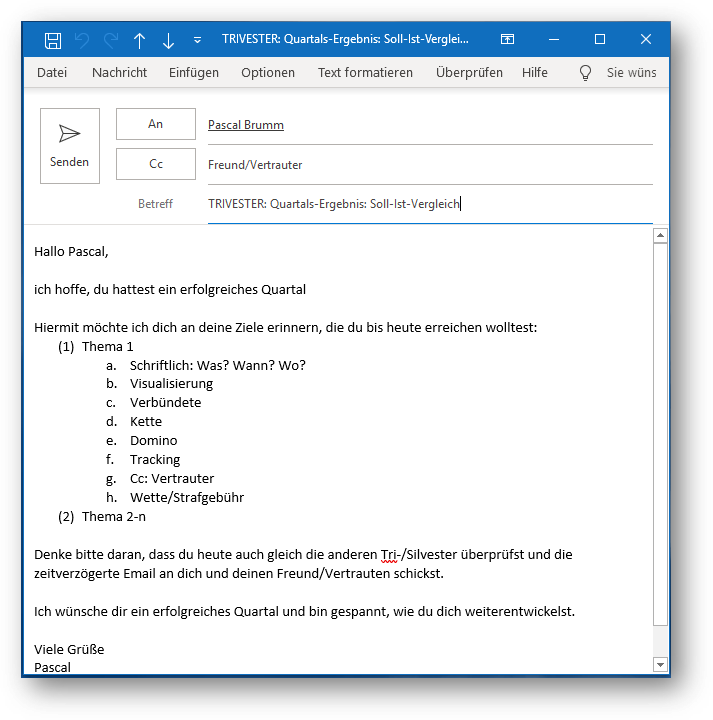The width and height of the screenshot is (713, 720).
Task: Click the Visualisierung list item
Action: click(171, 384)
